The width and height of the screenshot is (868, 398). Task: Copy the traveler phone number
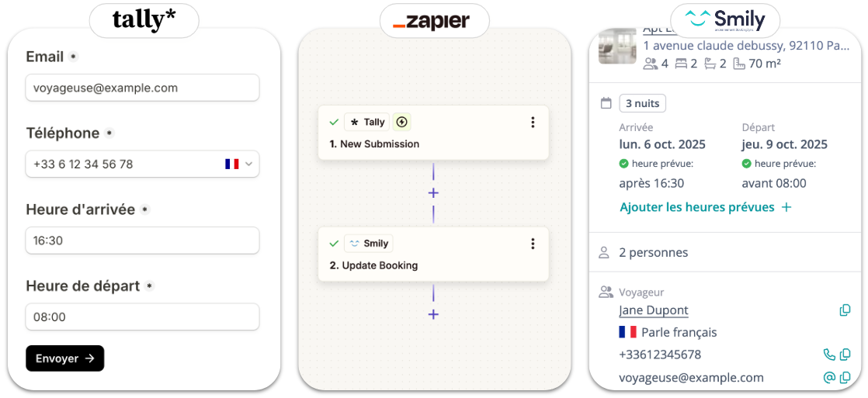tap(845, 355)
